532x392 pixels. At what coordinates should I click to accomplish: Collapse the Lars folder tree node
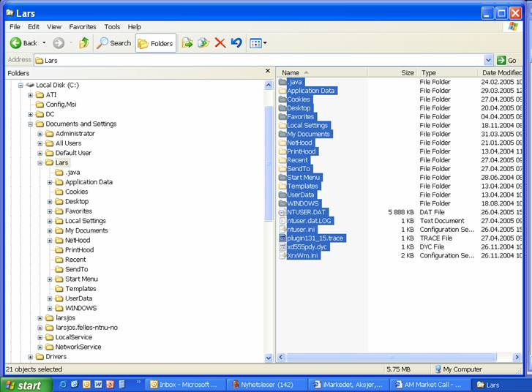pyautogui.click(x=40, y=163)
